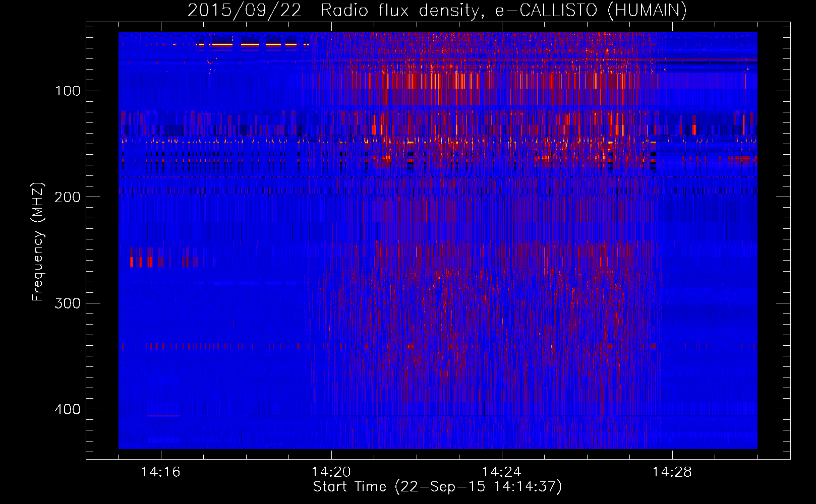Click the 100 frequency tick label
816x504 pixels.
[x=68, y=91]
